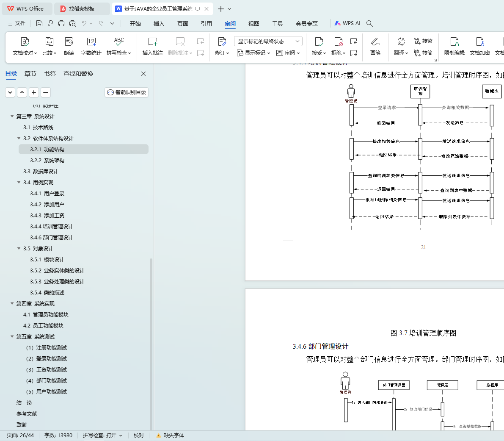
Task: Click the promote heading plus button
Action: [x=34, y=92]
